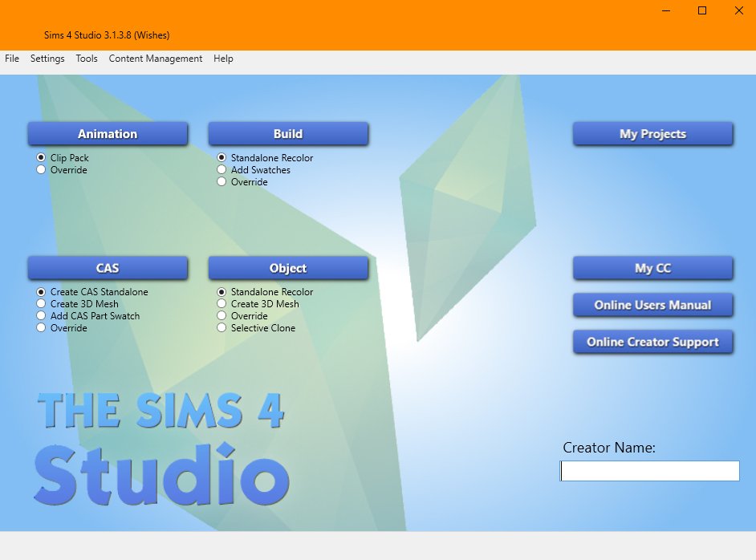Open the My CC button
This screenshot has height=560, width=756.
pos(652,268)
